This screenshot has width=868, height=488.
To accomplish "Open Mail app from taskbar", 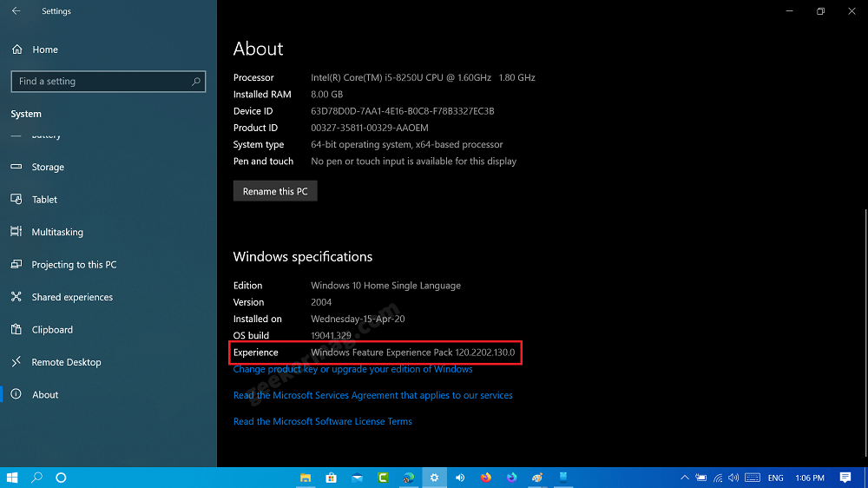I will tap(357, 478).
